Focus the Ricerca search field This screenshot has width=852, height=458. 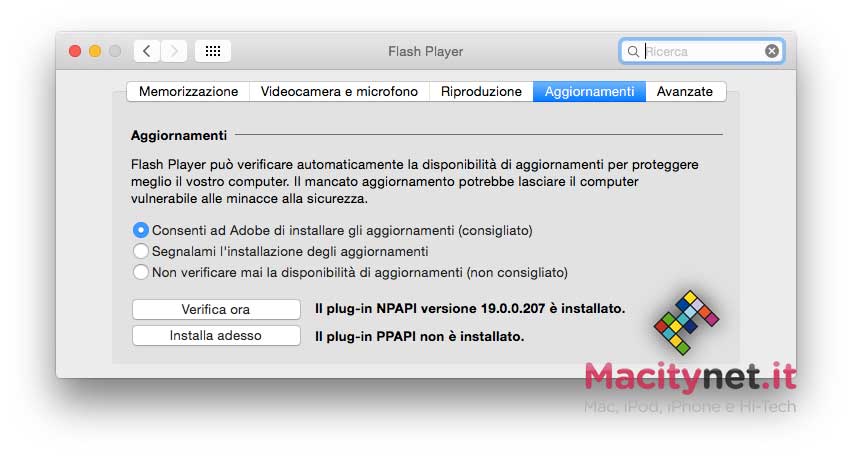[x=703, y=51]
